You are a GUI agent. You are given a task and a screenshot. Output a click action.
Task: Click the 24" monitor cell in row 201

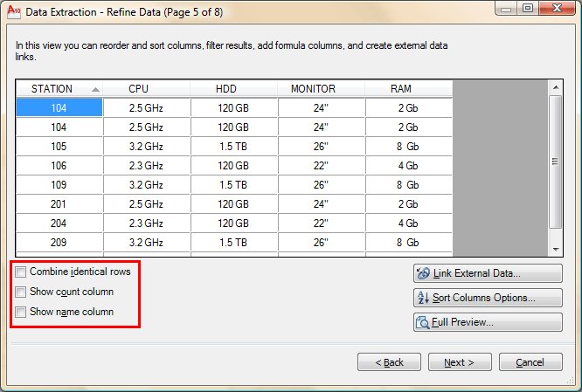[321, 204]
